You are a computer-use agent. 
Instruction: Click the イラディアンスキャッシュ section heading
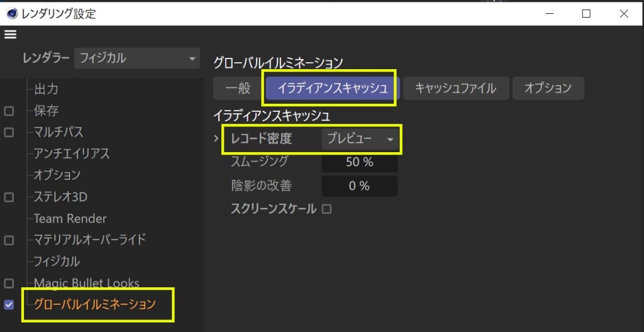click(x=272, y=116)
